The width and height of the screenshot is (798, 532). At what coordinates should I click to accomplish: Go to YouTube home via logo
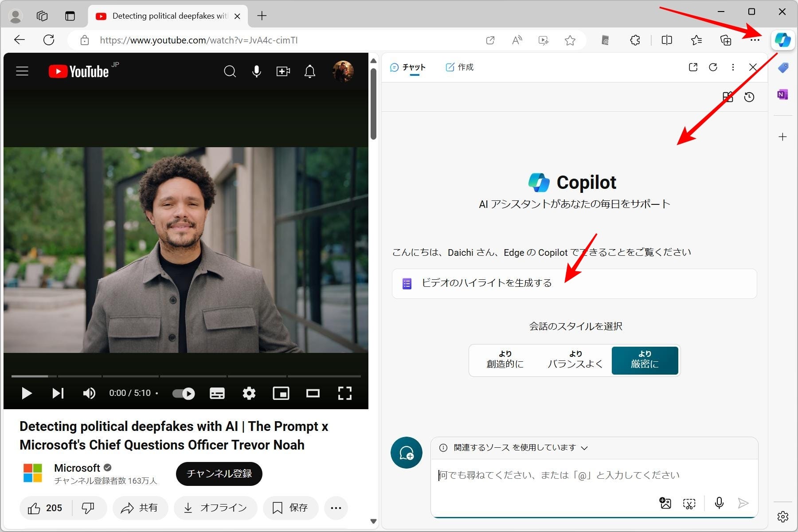tap(79, 71)
